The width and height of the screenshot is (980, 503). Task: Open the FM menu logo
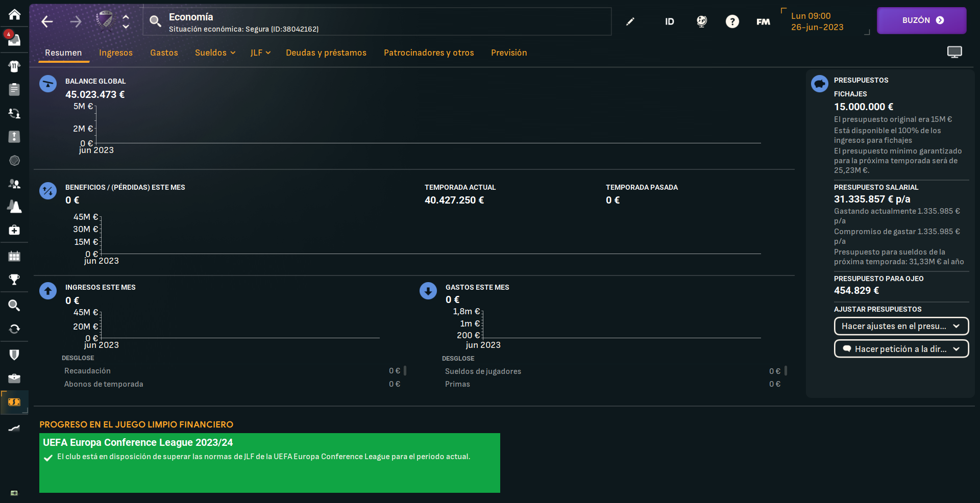pos(763,21)
